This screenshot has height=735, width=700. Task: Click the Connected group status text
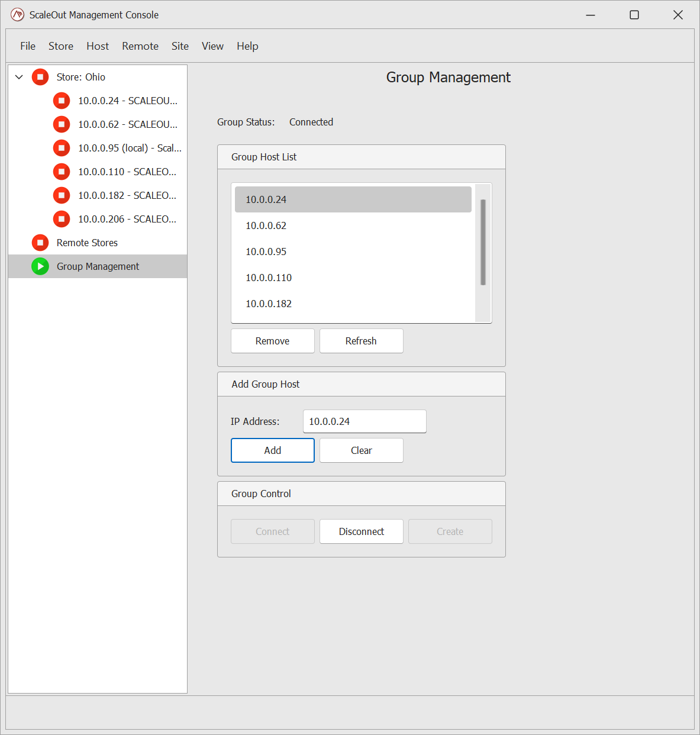click(311, 122)
